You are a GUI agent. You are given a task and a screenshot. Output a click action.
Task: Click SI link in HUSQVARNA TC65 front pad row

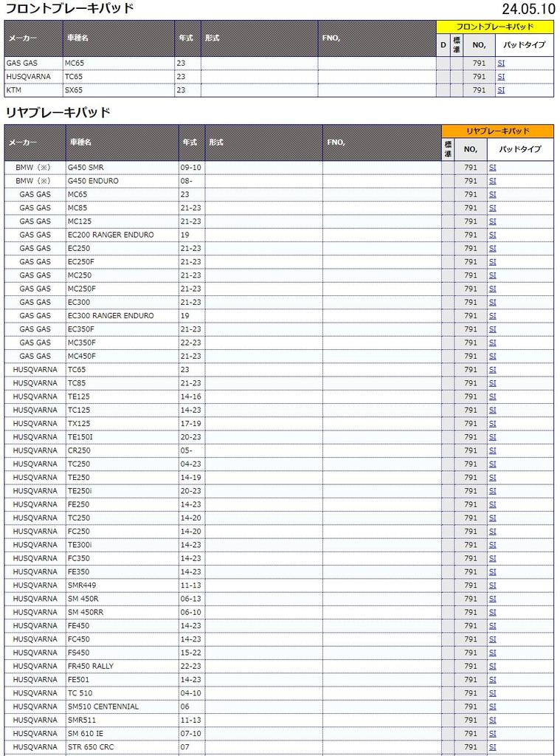tap(501, 77)
